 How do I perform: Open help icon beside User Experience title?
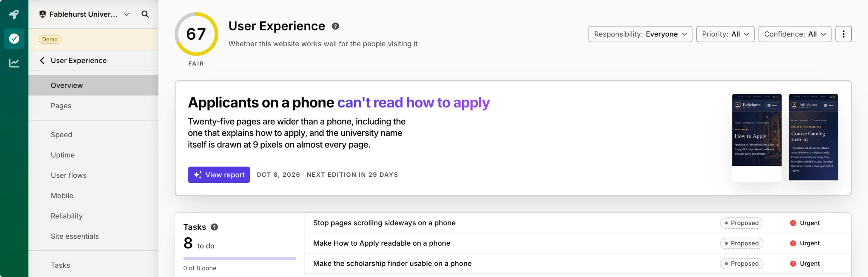(x=335, y=26)
